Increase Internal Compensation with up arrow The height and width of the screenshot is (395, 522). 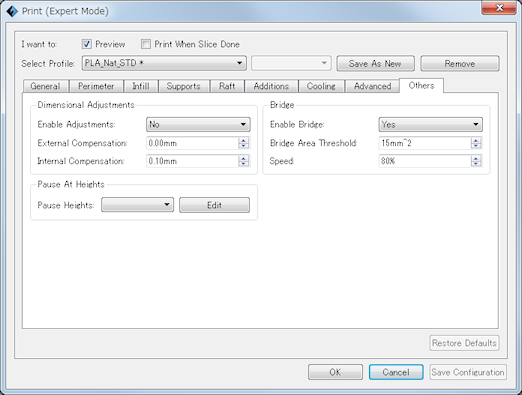click(244, 158)
